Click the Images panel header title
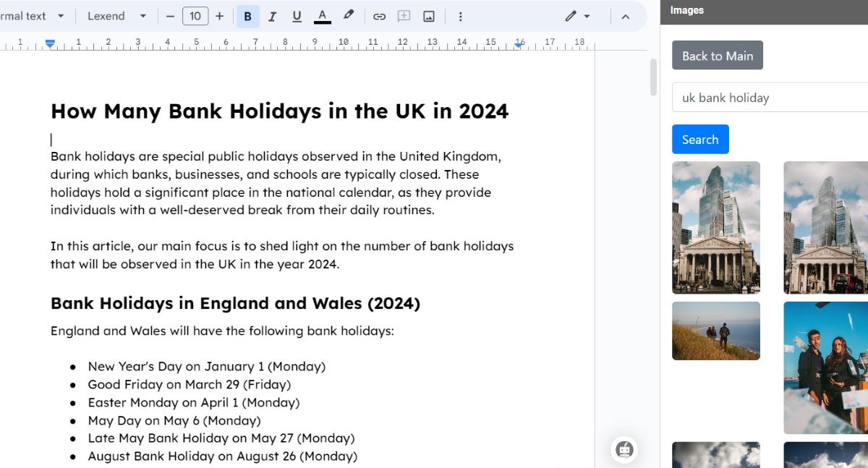The width and height of the screenshot is (868, 468). 687,10
